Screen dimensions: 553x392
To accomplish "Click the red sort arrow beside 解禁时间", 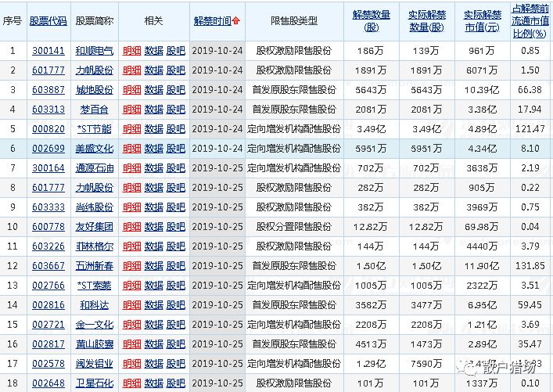I will (x=236, y=21).
